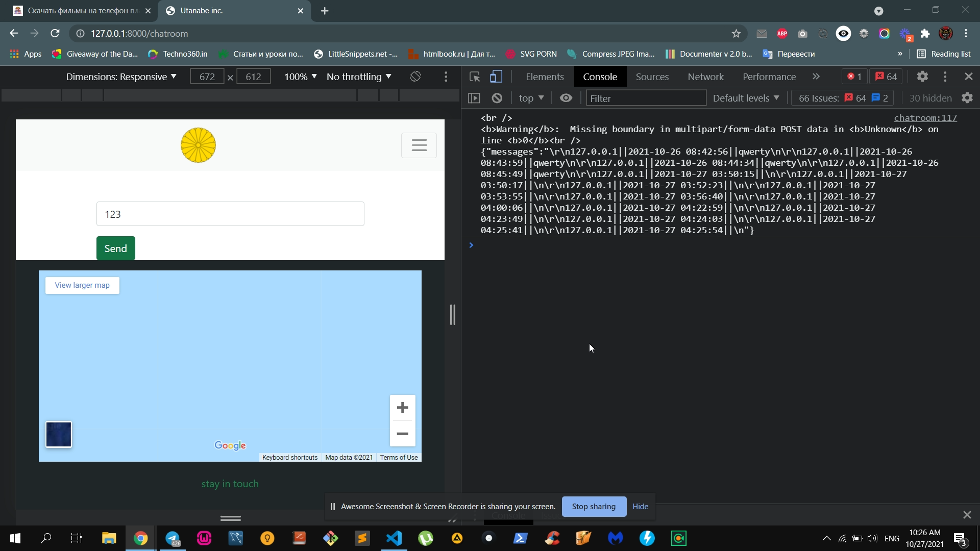The width and height of the screenshot is (980, 551).
Task: Open the tab search dropdown
Action: [x=879, y=11]
